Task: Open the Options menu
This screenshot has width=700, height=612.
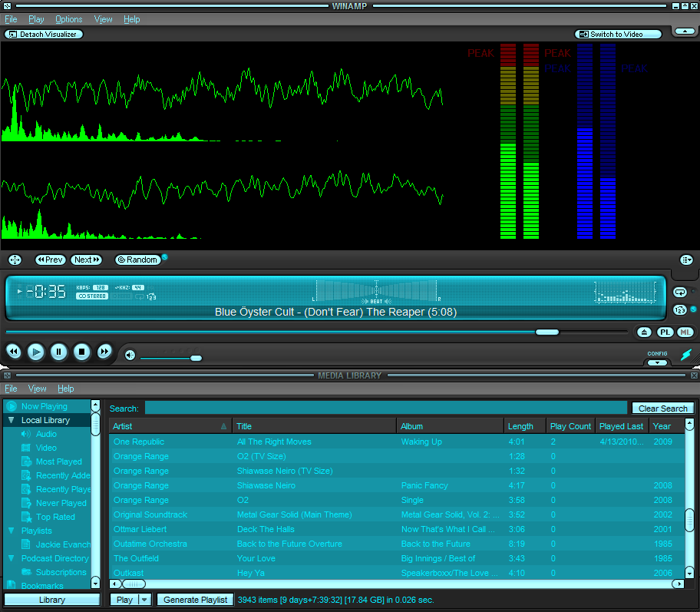Action: coord(69,19)
